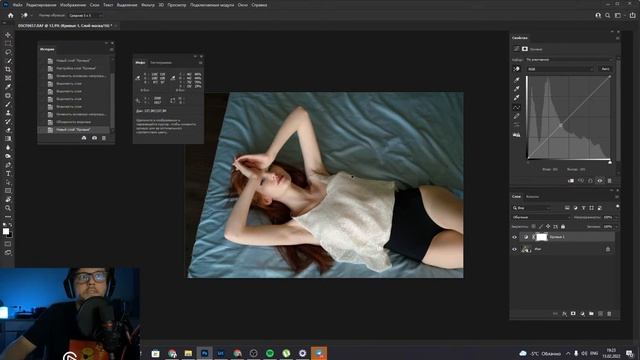The height and width of the screenshot is (360, 640).
Task: Choose draw-curve pencil mode in Curves
Action: click(517, 116)
